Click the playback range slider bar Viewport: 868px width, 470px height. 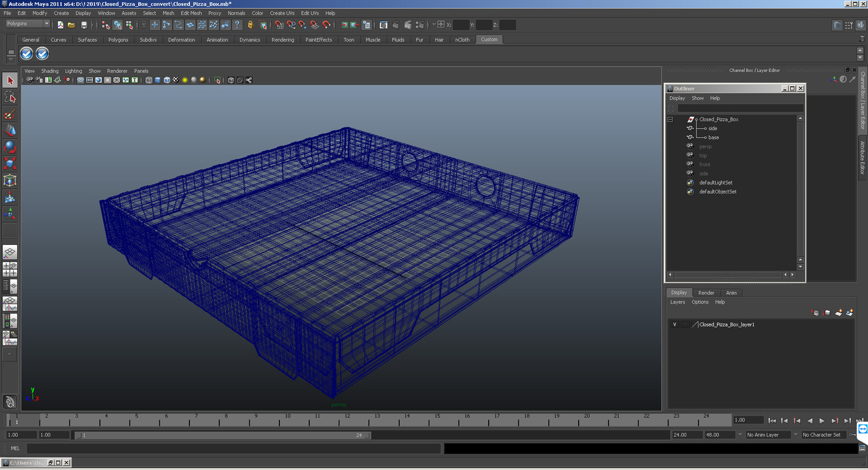223,435
